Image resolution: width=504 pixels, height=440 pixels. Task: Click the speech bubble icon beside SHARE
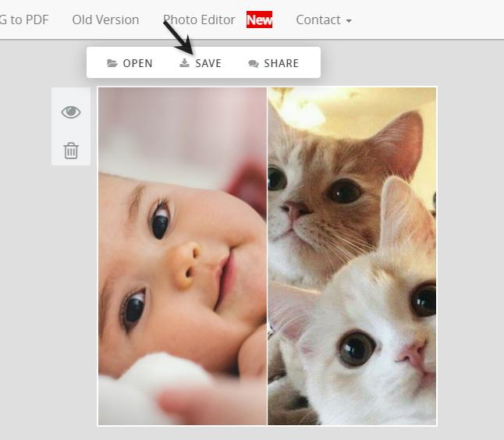tap(254, 64)
